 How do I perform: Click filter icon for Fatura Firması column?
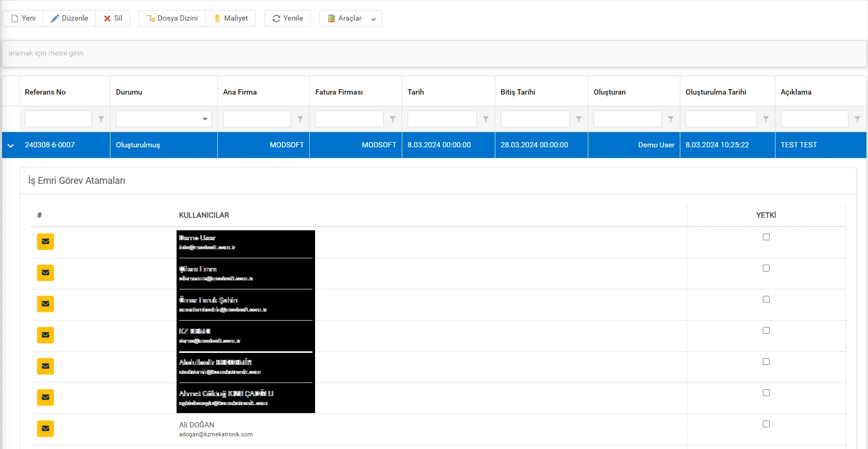393,119
